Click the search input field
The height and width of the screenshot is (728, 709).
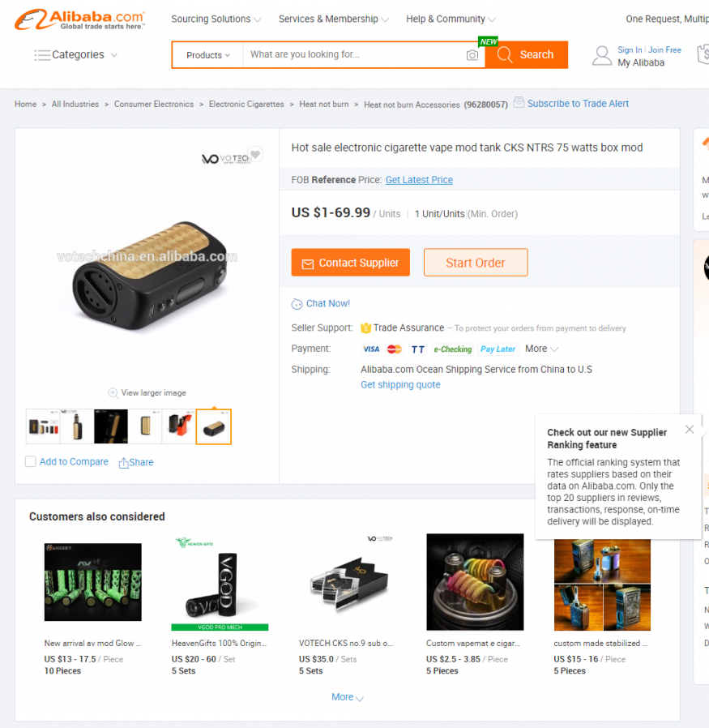click(355, 55)
